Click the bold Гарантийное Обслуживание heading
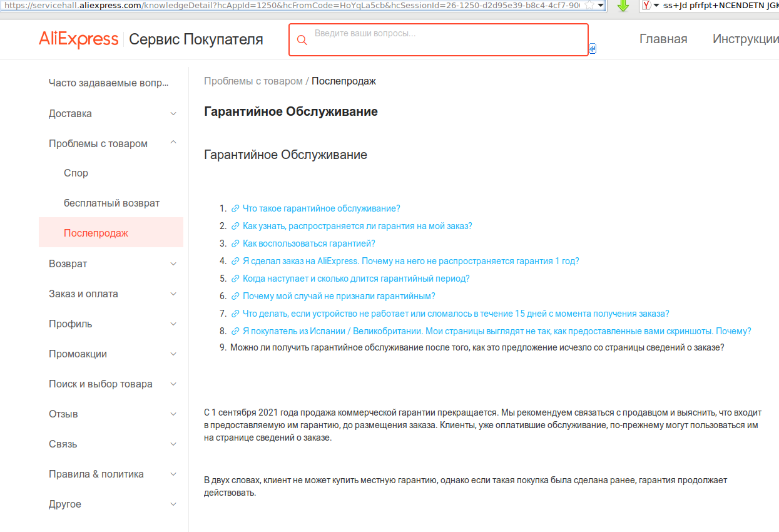 [291, 112]
